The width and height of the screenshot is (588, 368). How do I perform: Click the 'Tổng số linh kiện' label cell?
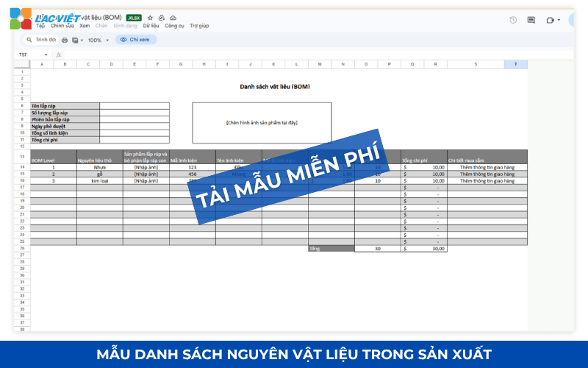(65, 133)
